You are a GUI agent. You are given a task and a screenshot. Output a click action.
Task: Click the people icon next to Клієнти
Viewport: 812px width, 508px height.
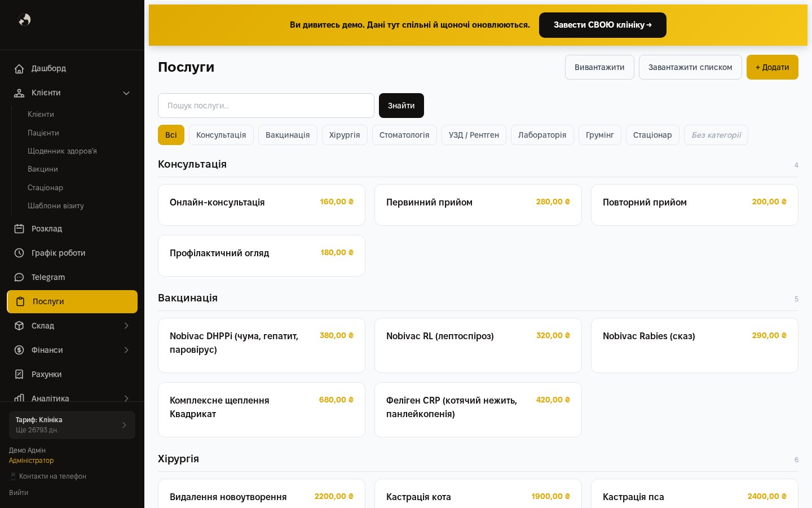[19, 93]
